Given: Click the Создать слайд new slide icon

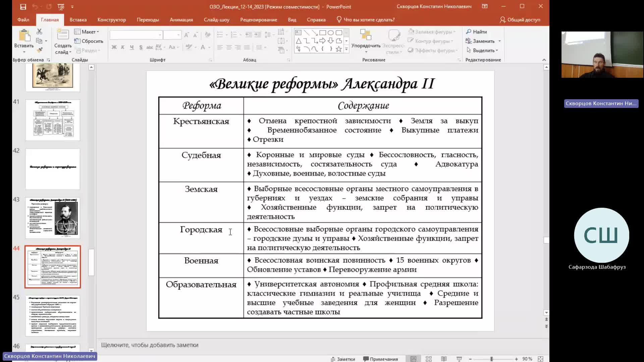Looking at the screenshot, I should coord(63,35).
